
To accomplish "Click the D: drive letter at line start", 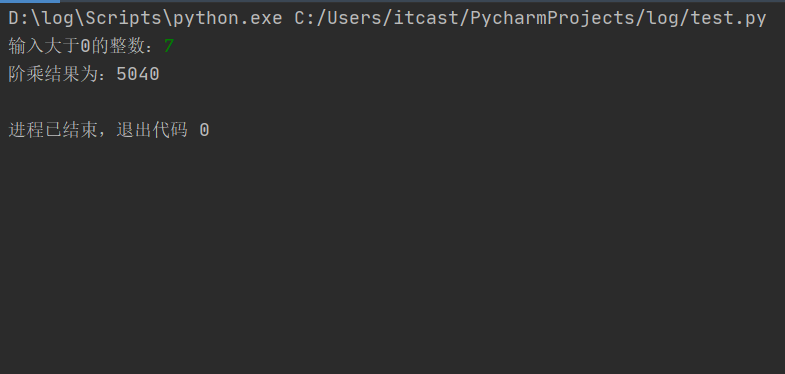I will click(x=19, y=19).
